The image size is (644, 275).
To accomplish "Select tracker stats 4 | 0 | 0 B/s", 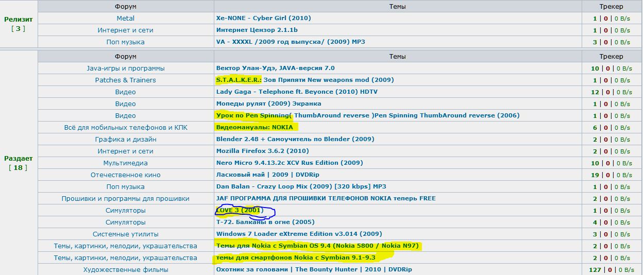I will pyautogui.click(x=612, y=222).
